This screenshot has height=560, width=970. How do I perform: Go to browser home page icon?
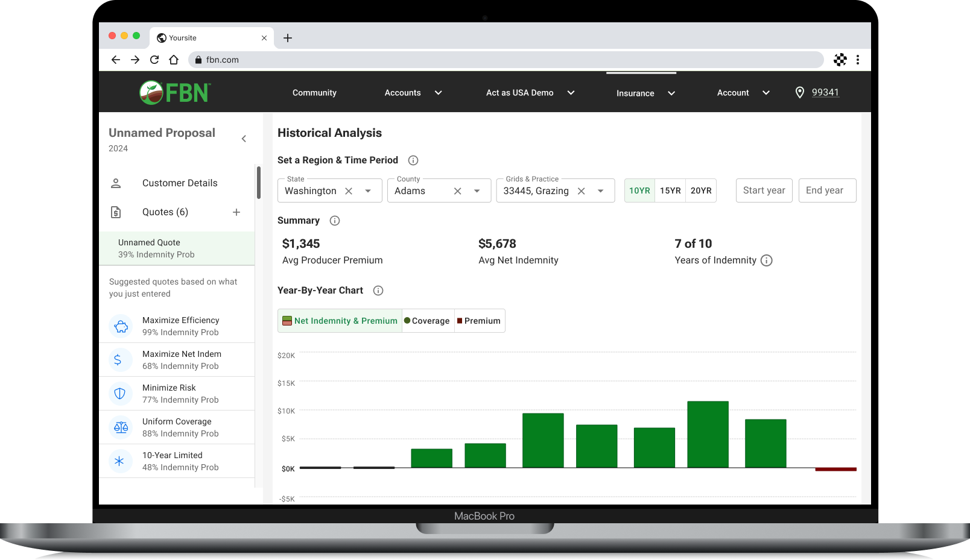[x=174, y=60]
